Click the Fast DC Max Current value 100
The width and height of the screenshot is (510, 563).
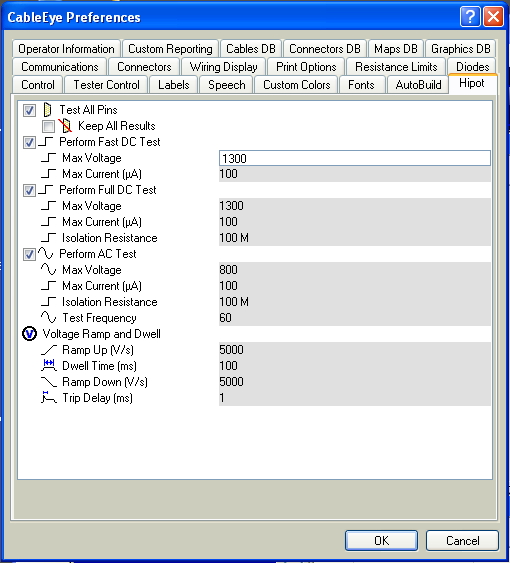(355, 174)
